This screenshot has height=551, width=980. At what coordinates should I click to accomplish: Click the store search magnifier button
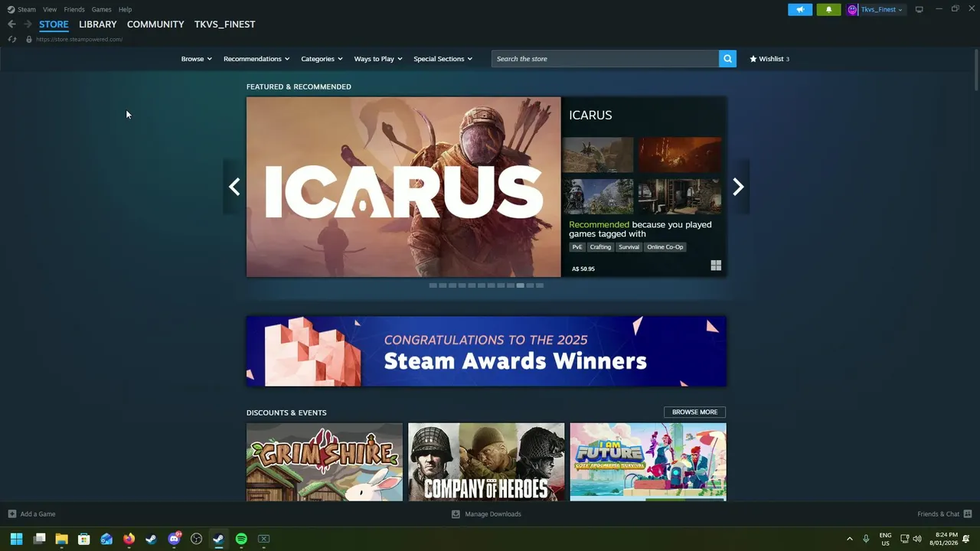(727, 59)
